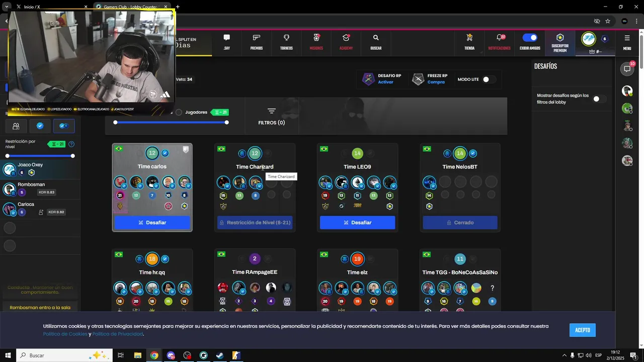Select the single verified badge filter
The width and height of the screenshot is (644, 362).
(40, 126)
